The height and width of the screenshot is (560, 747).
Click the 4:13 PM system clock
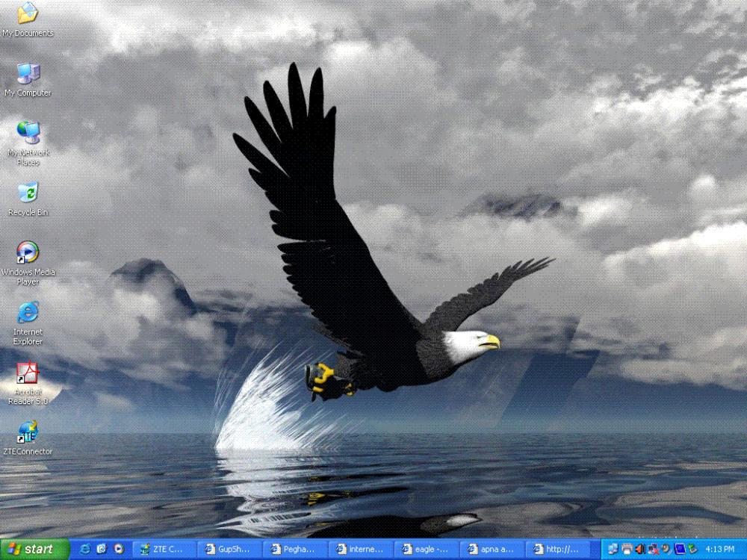719,550
